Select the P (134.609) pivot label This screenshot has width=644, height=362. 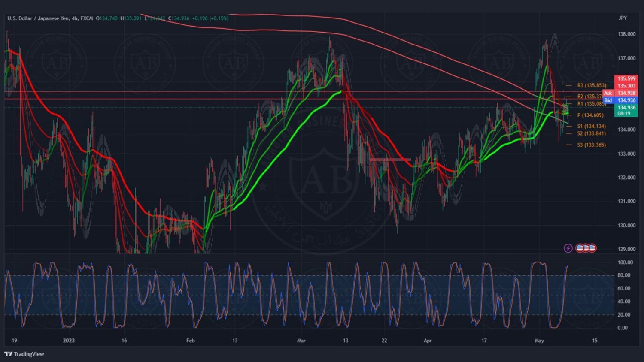590,115
